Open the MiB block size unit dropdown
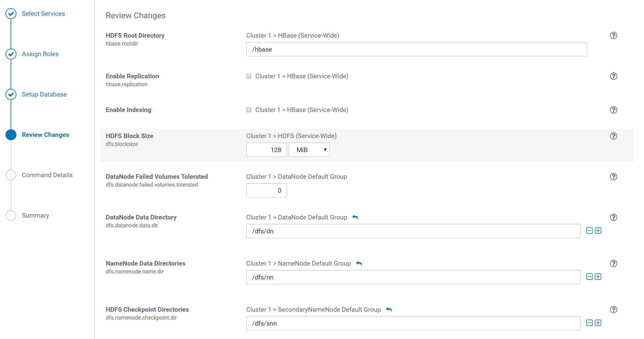This screenshot has height=339, width=644. coord(309,150)
